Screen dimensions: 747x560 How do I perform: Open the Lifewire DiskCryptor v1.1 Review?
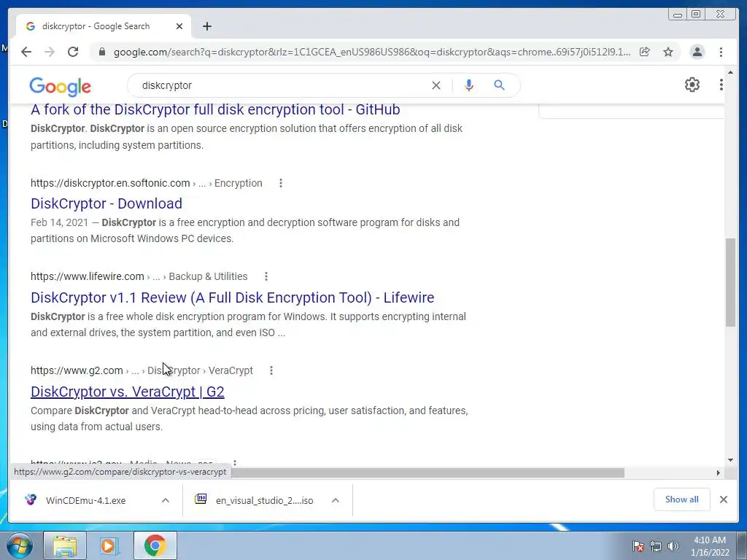(233, 297)
